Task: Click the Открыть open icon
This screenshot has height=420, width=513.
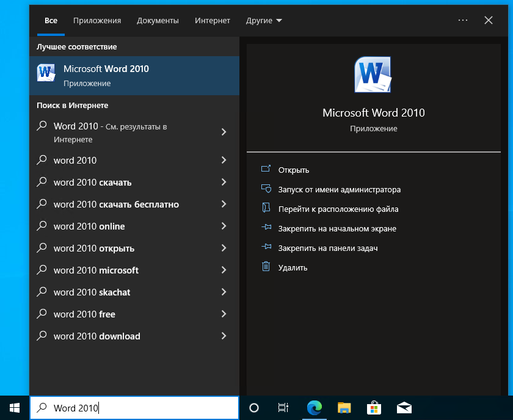Action: point(266,168)
